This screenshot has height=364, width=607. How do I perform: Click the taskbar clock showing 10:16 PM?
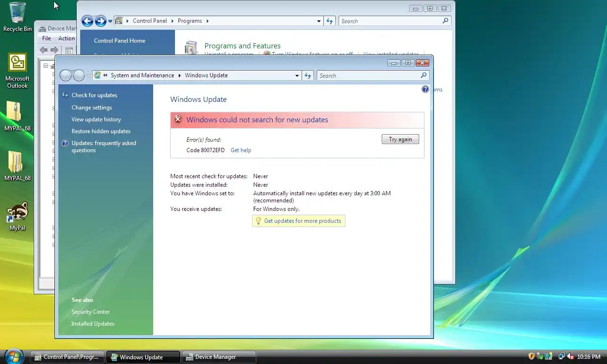tap(589, 356)
